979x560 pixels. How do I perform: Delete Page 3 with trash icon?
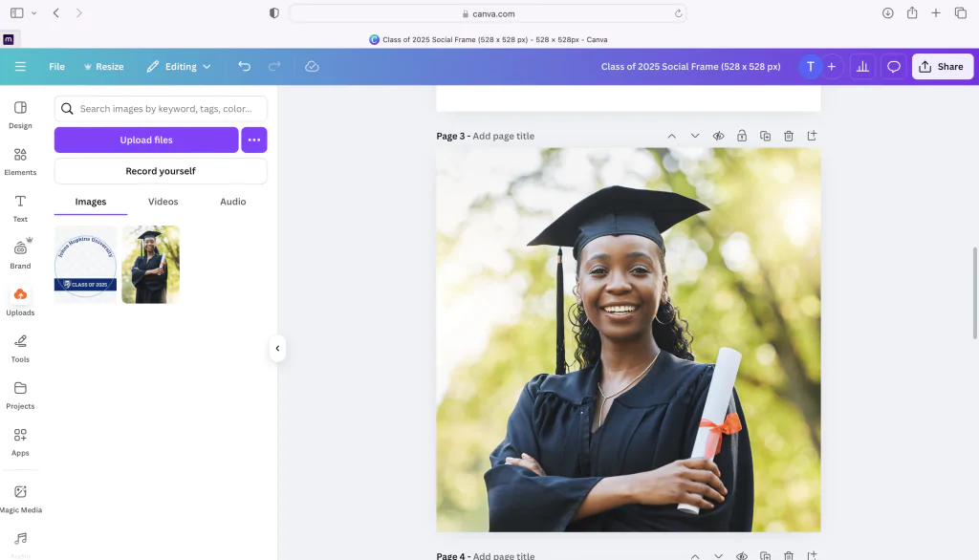[x=789, y=136]
